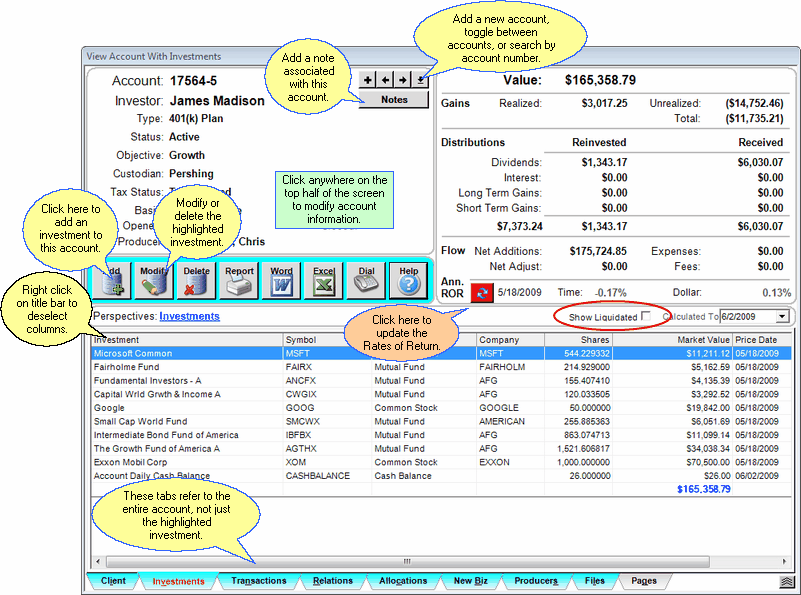Open the Allocations tab

coord(403,581)
